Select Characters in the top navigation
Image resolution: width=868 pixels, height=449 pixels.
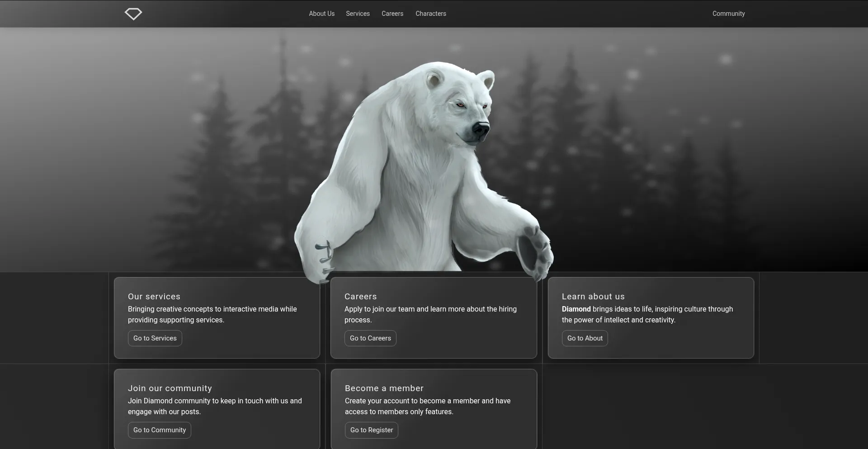click(431, 14)
